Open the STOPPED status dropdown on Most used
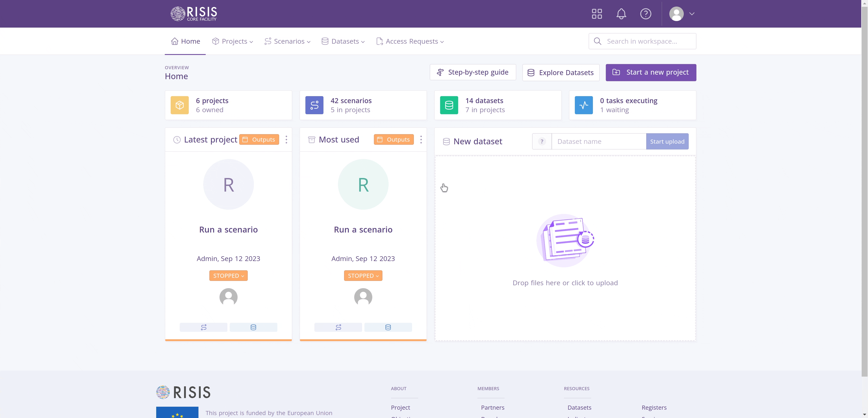This screenshot has width=868, height=418. [x=363, y=276]
